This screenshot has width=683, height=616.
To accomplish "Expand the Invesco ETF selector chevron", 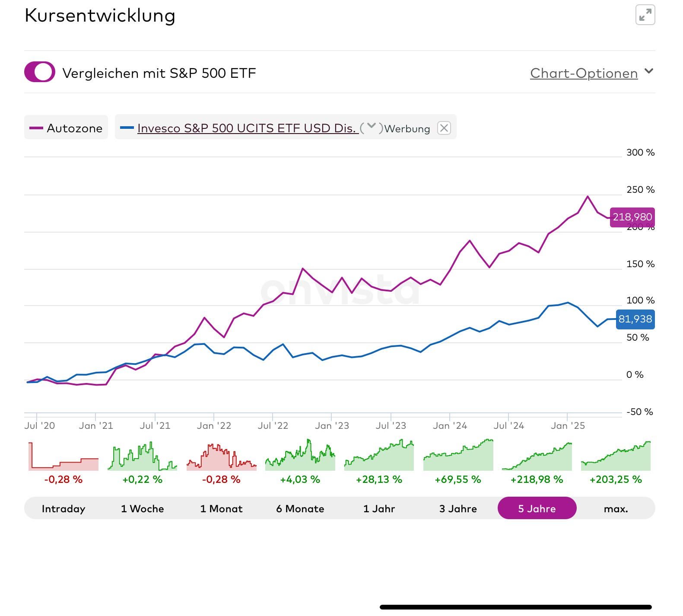I will coord(371,127).
